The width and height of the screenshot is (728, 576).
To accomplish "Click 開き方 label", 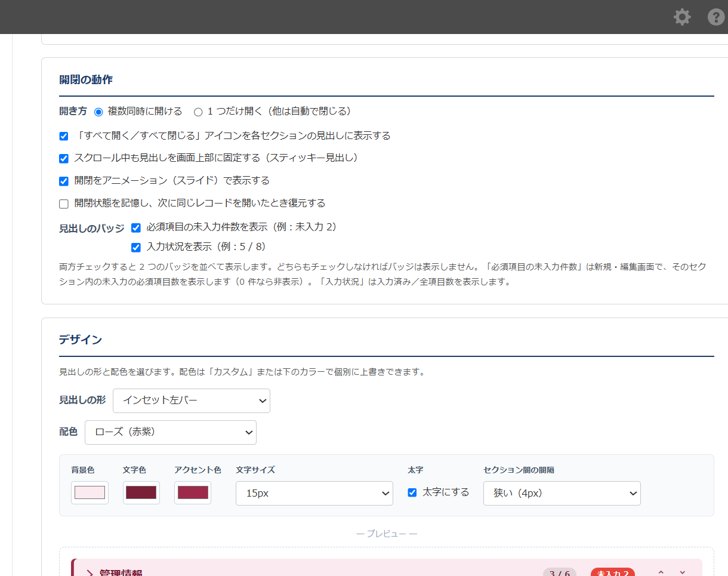I will [73, 111].
